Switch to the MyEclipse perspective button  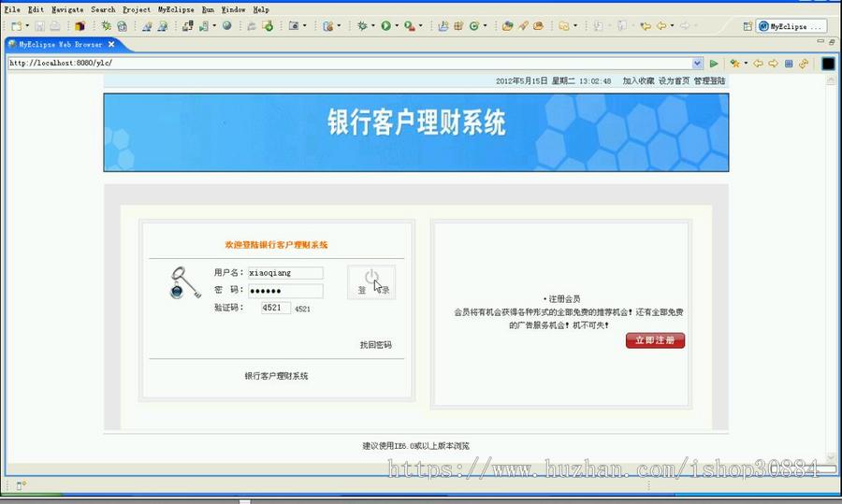(x=791, y=26)
